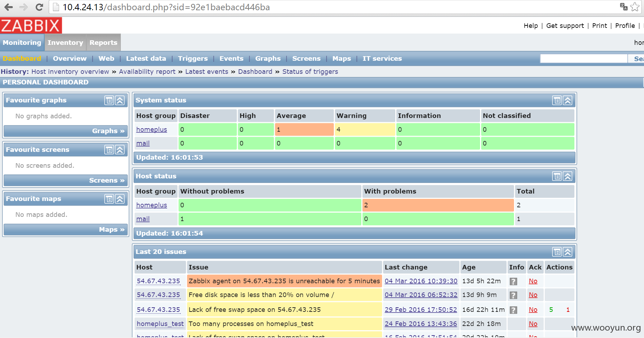Open homeplus group in Host status
Viewport: 644px width, 338px height.
coord(152,205)
